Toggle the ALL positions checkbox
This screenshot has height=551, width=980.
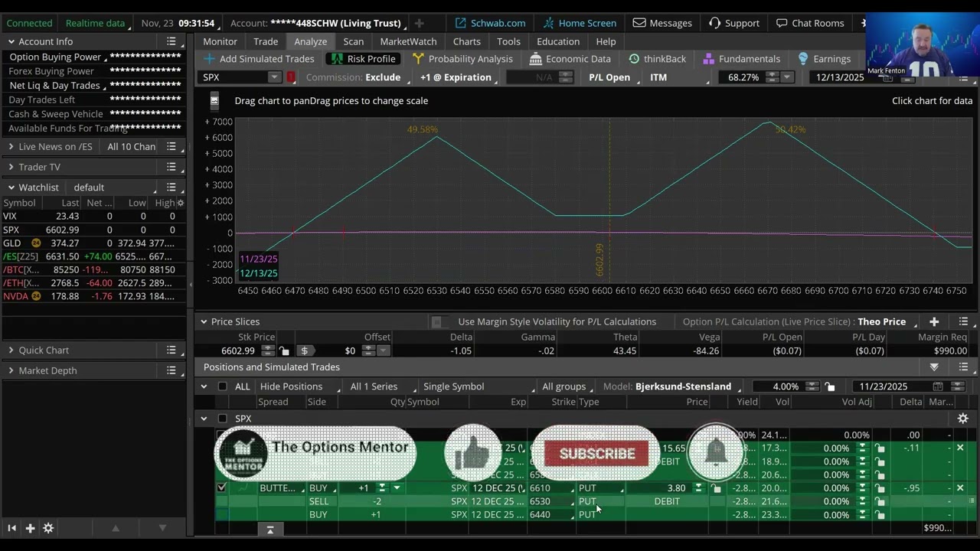pyautogui.click(x=222, y=386)
